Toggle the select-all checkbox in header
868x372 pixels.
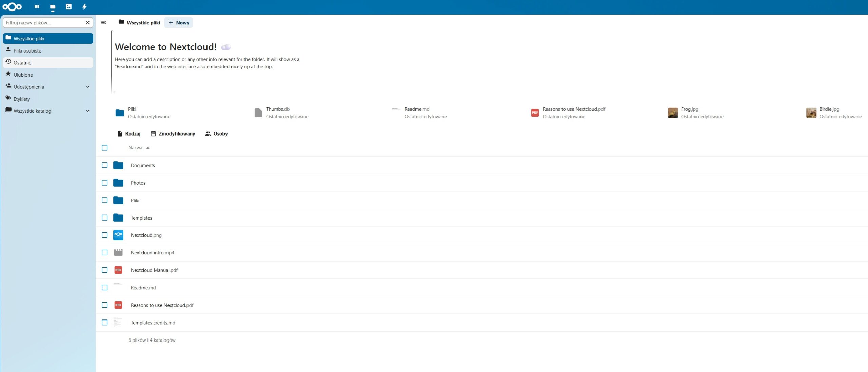click(105, 148)
